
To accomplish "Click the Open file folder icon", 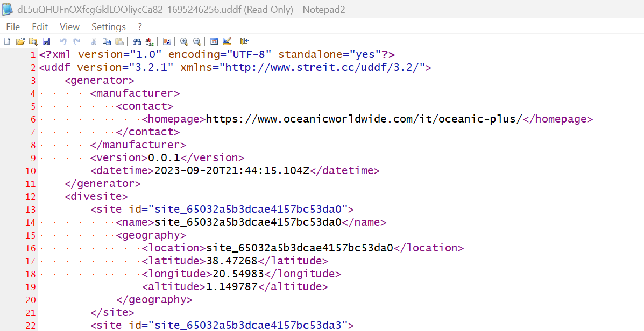I will [x=20, y=41].
